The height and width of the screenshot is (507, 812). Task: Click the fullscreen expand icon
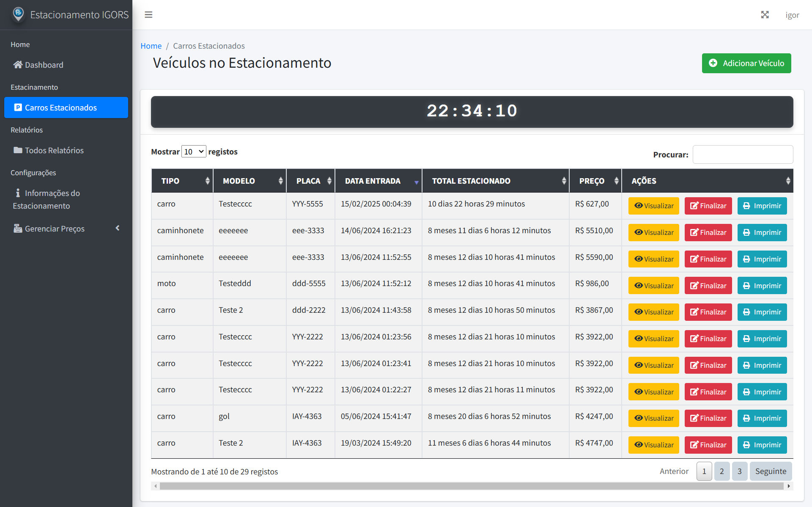765,14
